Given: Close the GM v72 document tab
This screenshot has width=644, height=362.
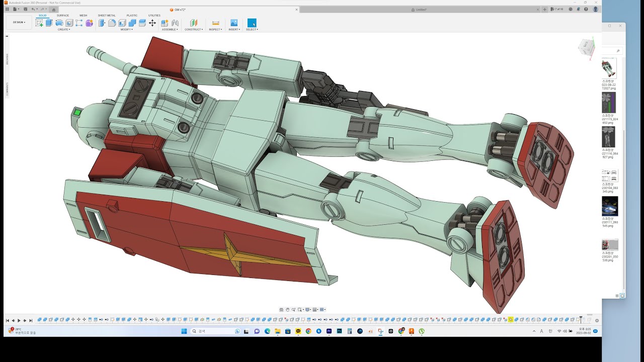Looking at the screenshot, I should (297, 10).
